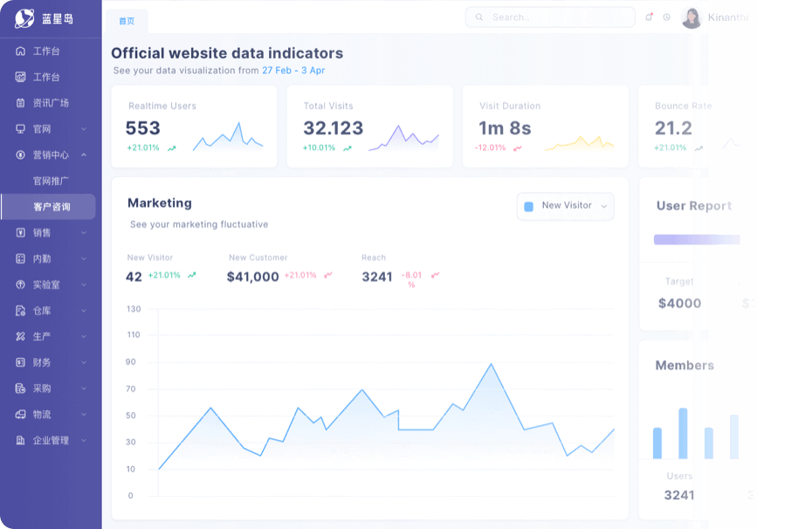Select 官网推广 in the sidebar submenu
Viewport: 812px width, 529px height.
point(51,182)
